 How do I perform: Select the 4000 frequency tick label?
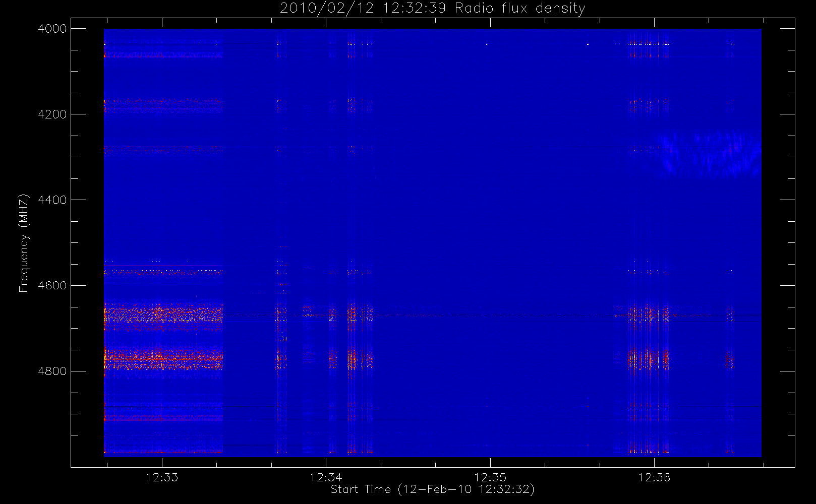[x=52, y=29]
